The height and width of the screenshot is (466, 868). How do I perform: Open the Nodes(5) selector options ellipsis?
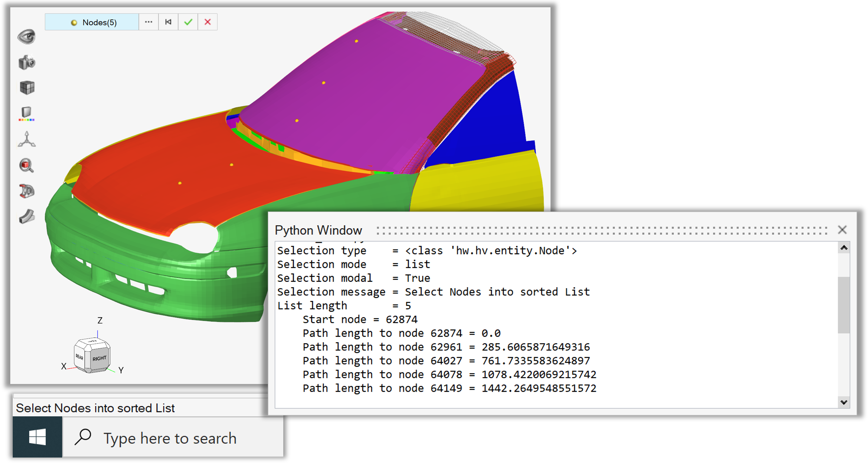[x=149, y=22]
